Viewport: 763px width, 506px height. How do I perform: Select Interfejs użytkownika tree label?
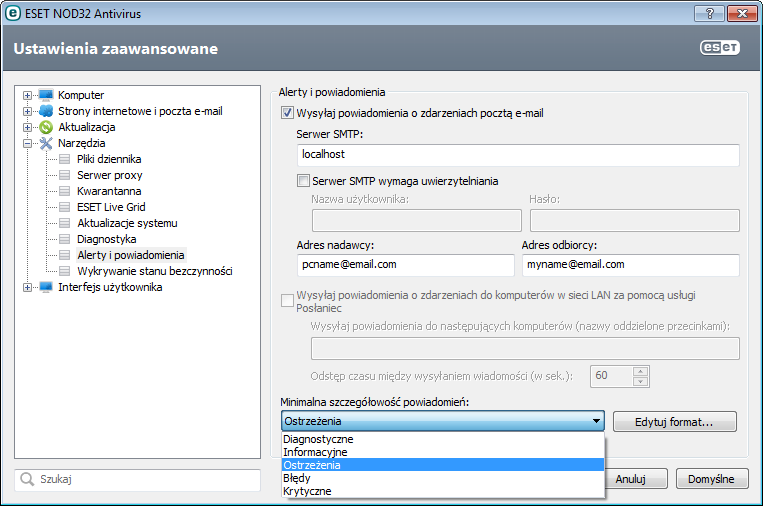coord(110,287)
